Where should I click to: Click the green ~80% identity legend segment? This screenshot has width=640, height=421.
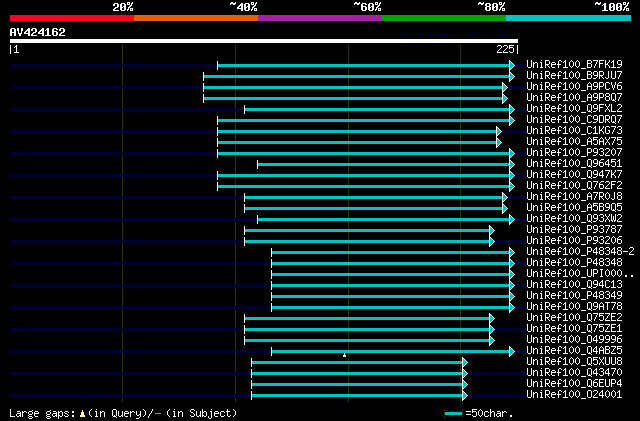pyautogui.click(x=444, y=18)
